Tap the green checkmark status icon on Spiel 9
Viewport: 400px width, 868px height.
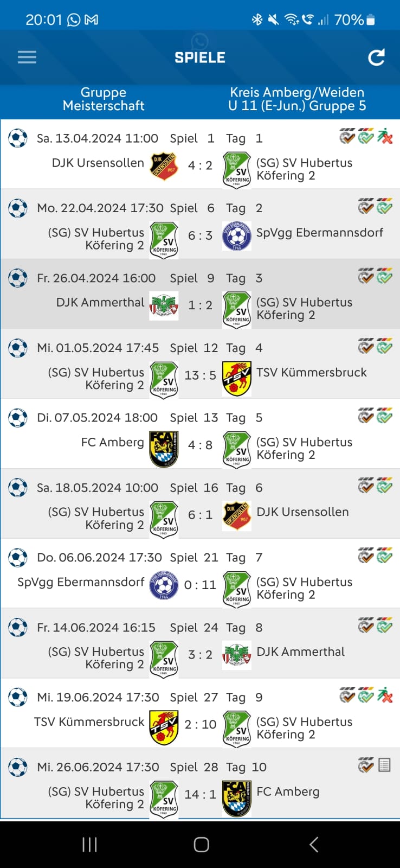point(385,277)
